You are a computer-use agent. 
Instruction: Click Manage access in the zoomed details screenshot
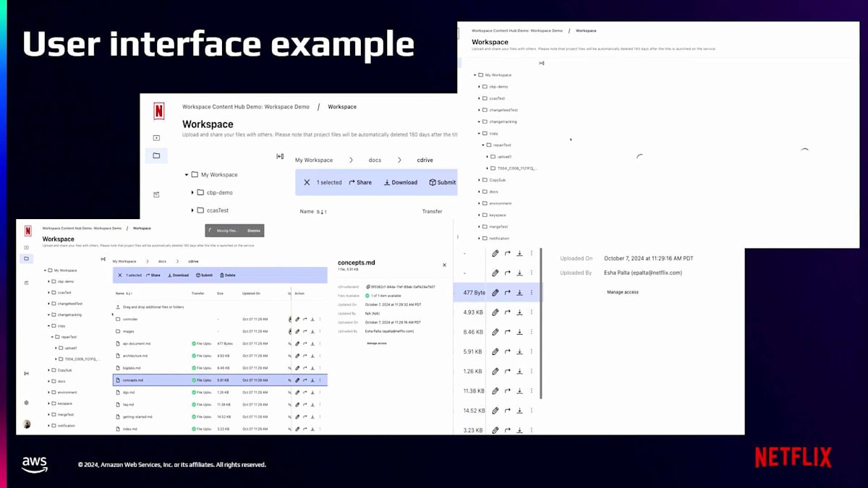[x=622, y=292]
